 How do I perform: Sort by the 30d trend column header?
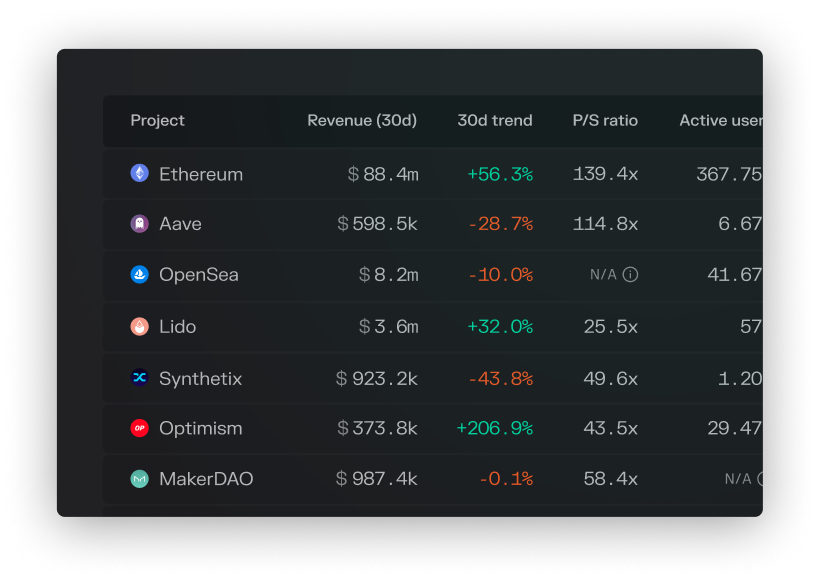[x=494, y=120]
